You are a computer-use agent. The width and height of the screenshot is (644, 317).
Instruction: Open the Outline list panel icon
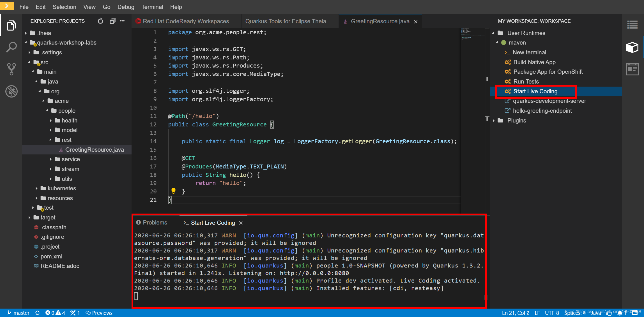pyautogui.click(x=632, y=25)
